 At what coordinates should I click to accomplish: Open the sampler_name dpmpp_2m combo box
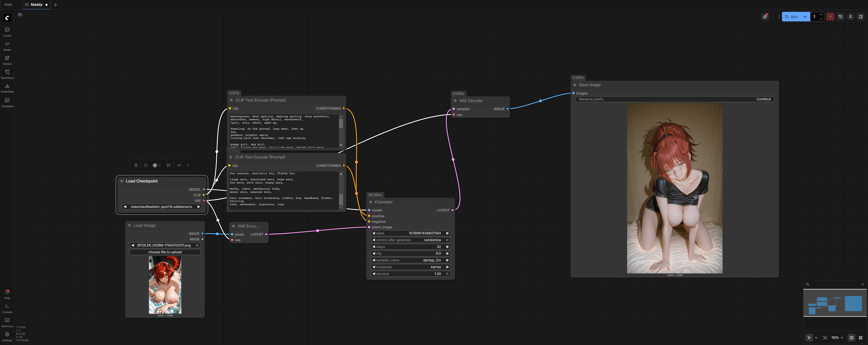tap(411, 260)
